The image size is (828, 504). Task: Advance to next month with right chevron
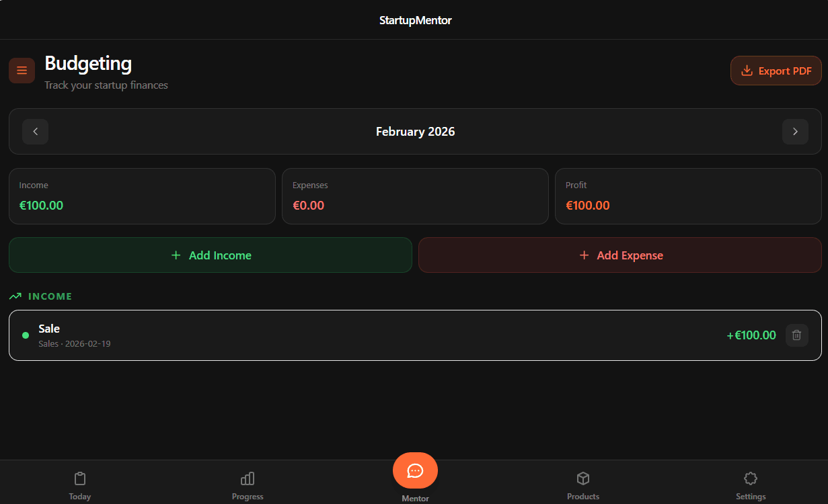pyautogui.click(x=795, y=132)
